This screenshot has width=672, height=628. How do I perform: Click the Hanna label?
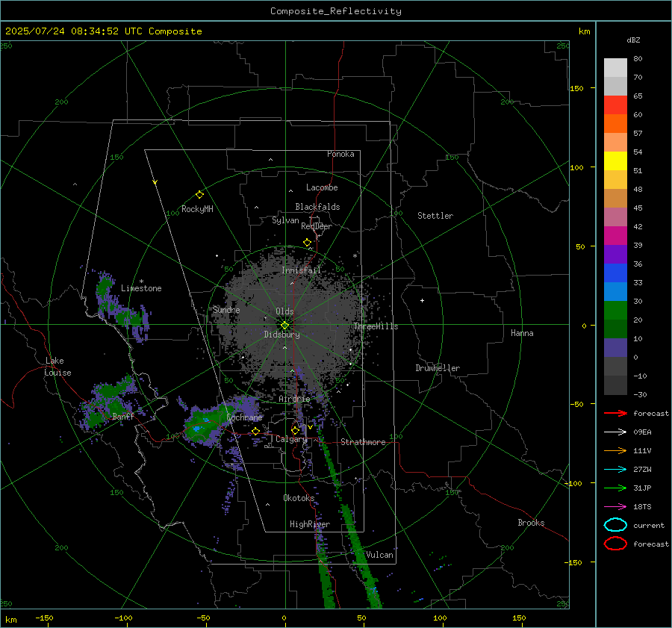(x=522, y=333)
